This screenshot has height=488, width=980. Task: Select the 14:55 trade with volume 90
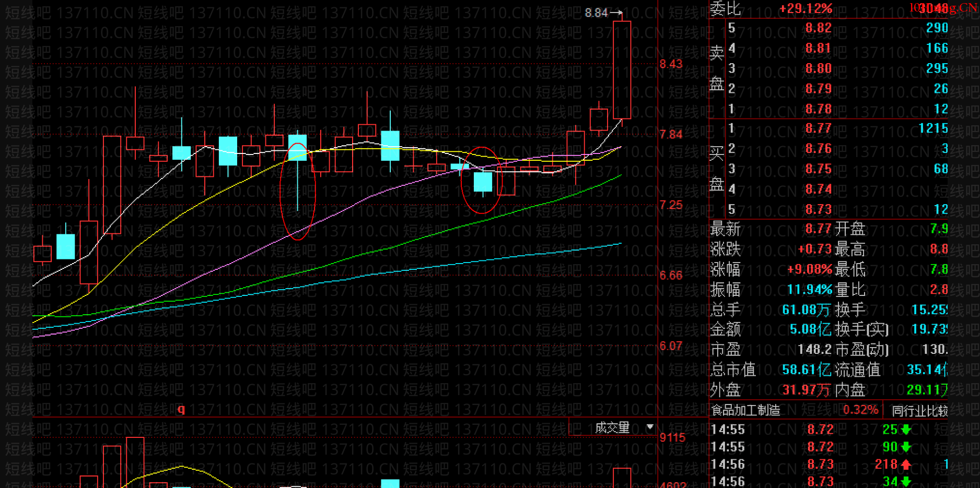(829, 447)
